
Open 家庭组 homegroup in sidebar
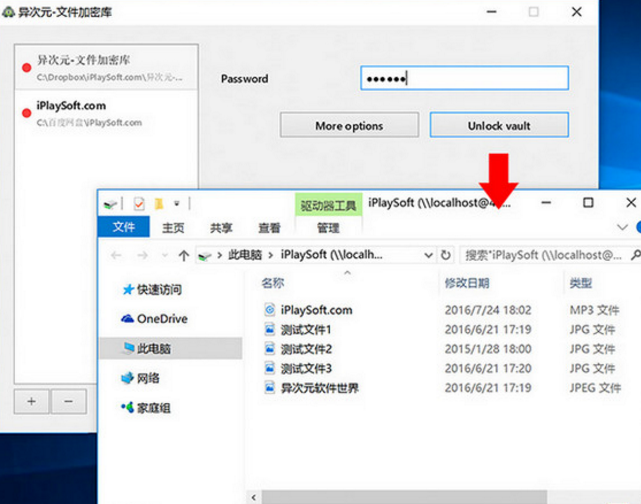coord(127,408)
